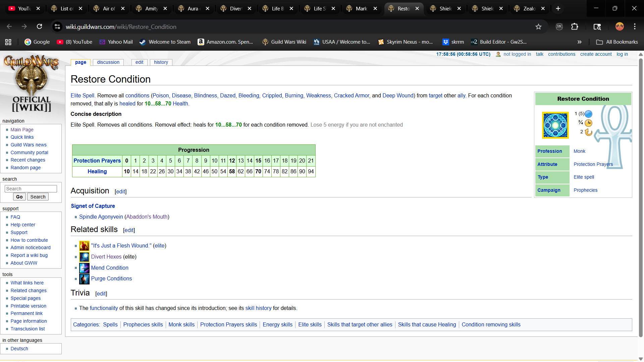Click the blue energy cost icon
644x362 pixels.
pos(588,114)
